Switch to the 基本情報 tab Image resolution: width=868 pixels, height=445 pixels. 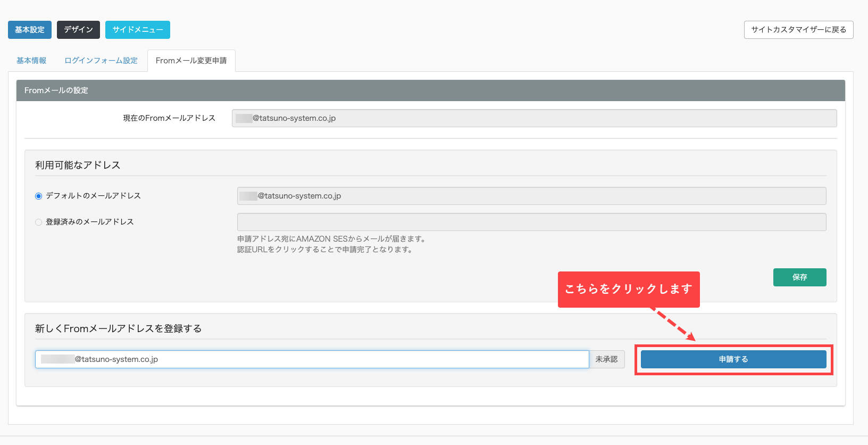(31, 61)
